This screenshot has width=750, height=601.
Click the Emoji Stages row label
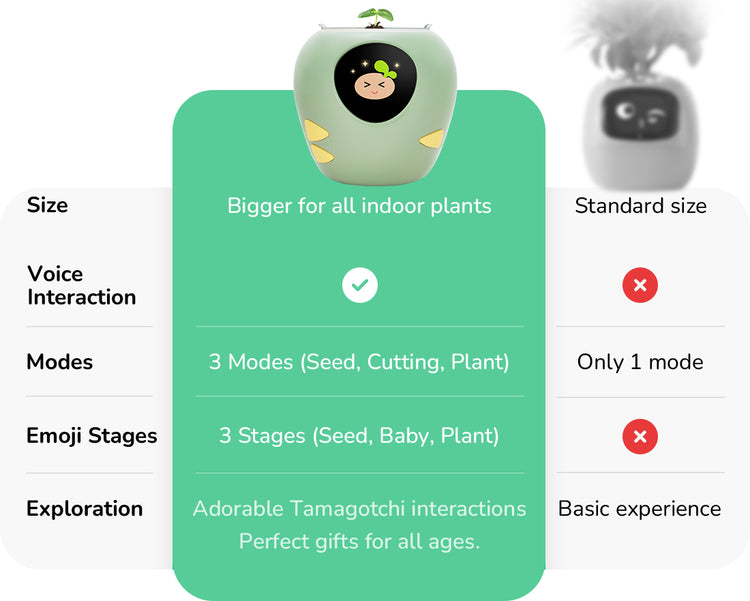coord(91,436)
